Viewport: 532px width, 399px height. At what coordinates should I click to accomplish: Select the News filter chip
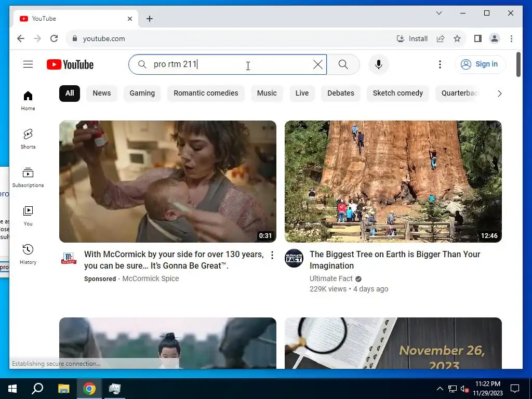102,94
